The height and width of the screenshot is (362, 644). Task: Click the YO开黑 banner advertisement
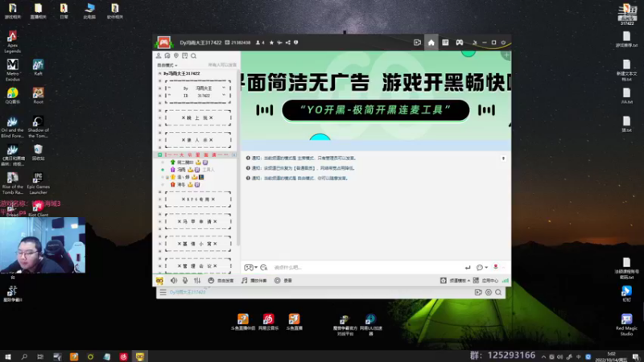pyautogui.click(x=376, y=97)
